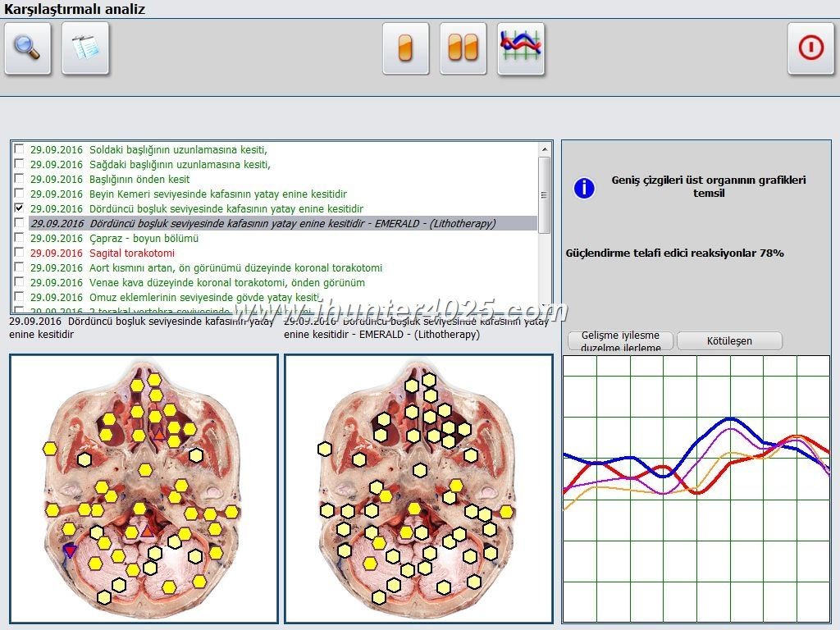The width and height of the screenshot is (840, 630).
Task: Click the list scrollbar down arrow
Action: click(x=543, y=307)
